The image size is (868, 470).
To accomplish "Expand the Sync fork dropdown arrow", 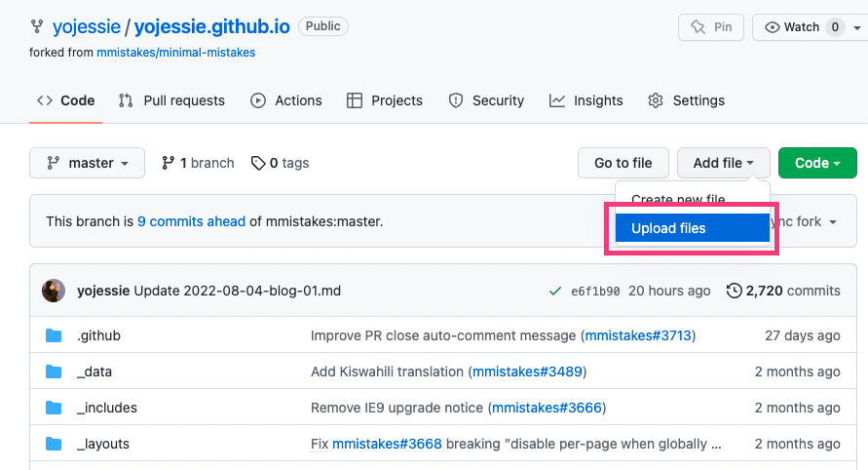I will 833,222.
